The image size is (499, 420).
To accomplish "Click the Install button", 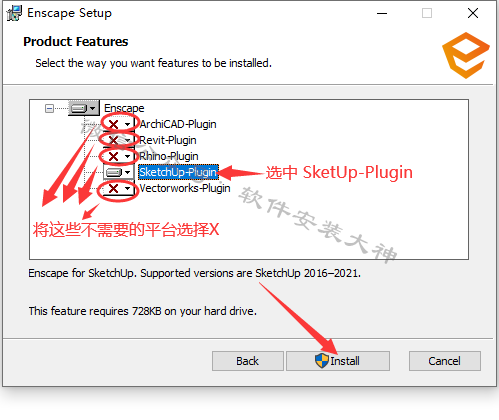I will click(338, 361).
